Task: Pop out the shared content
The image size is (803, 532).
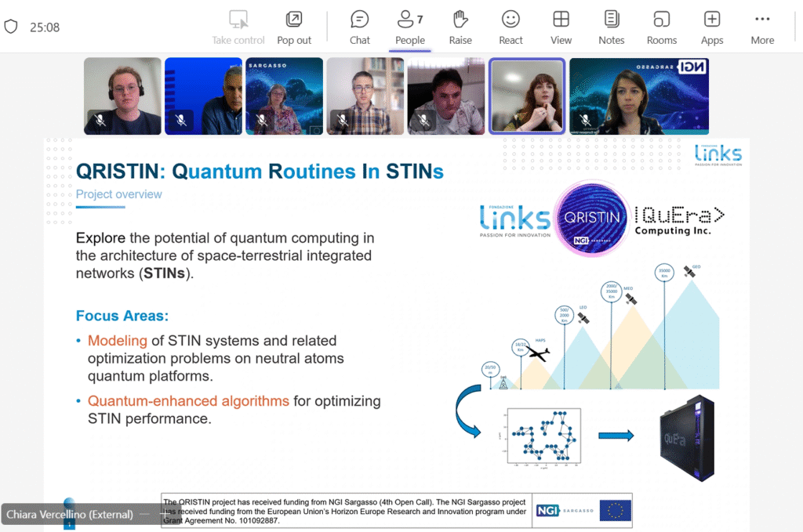Action: tap(294, 27)
